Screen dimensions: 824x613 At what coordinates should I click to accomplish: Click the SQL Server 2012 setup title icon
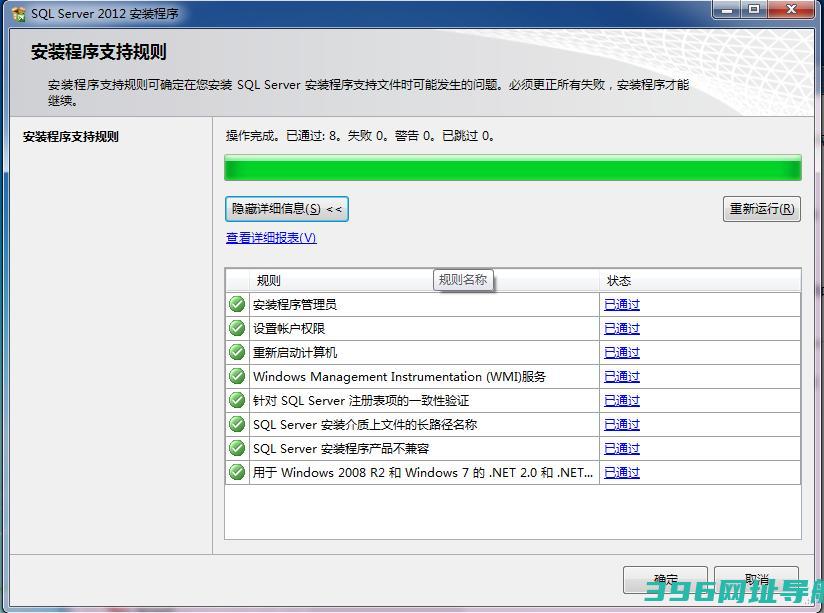tap(18, 13)
